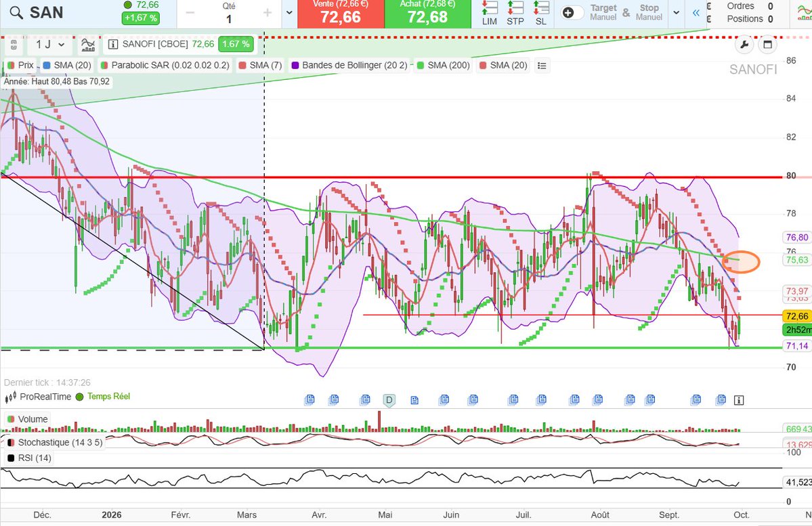The image size is (812, 526).
Task: Click the 71,14 lower band price label
Action: point(796,346)
